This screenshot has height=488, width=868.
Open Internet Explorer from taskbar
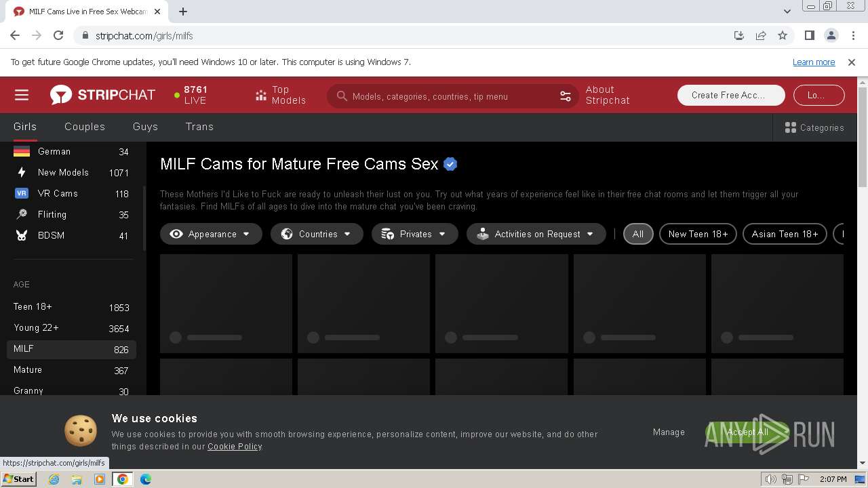point(54,479)
